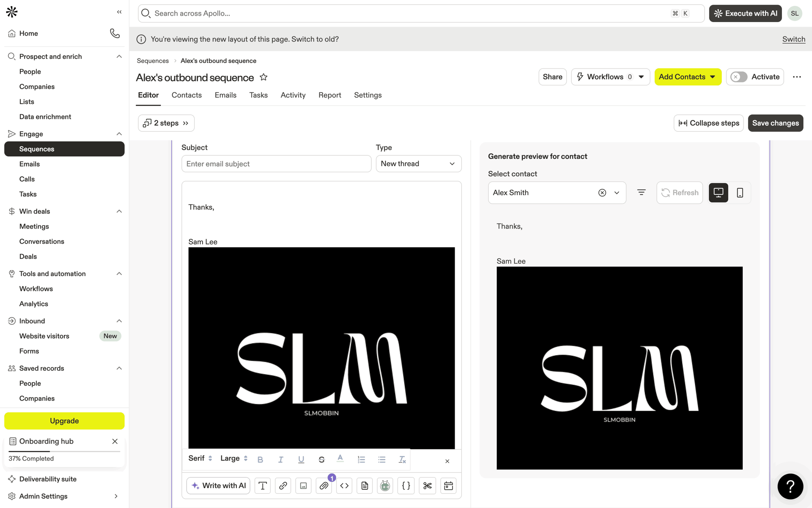This screenshot has height=508, width=812.
Task: Apply italic formatting
Action: [280, 459]
